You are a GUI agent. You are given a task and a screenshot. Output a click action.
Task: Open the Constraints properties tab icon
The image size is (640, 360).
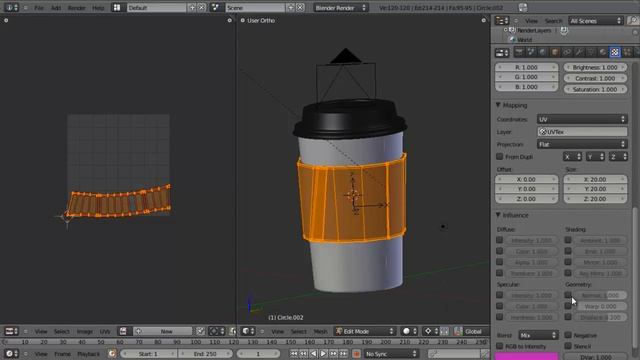(x=567, y=52)
